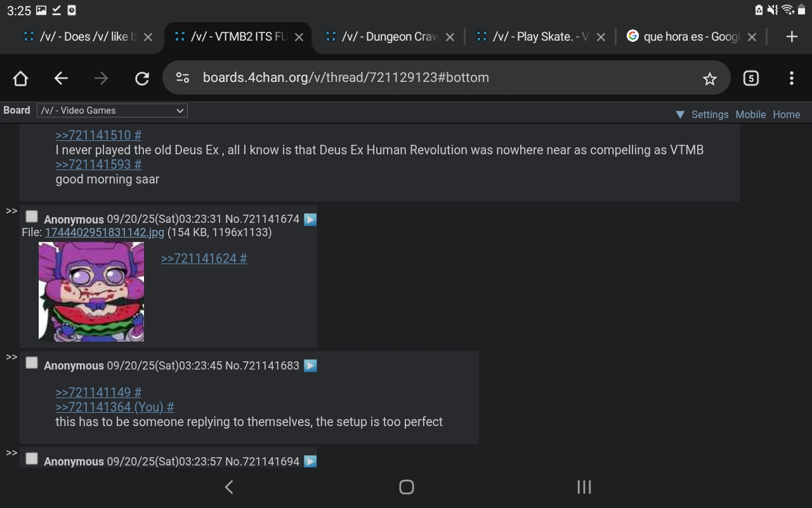Check the box for post No.721141674

[32, 217]
